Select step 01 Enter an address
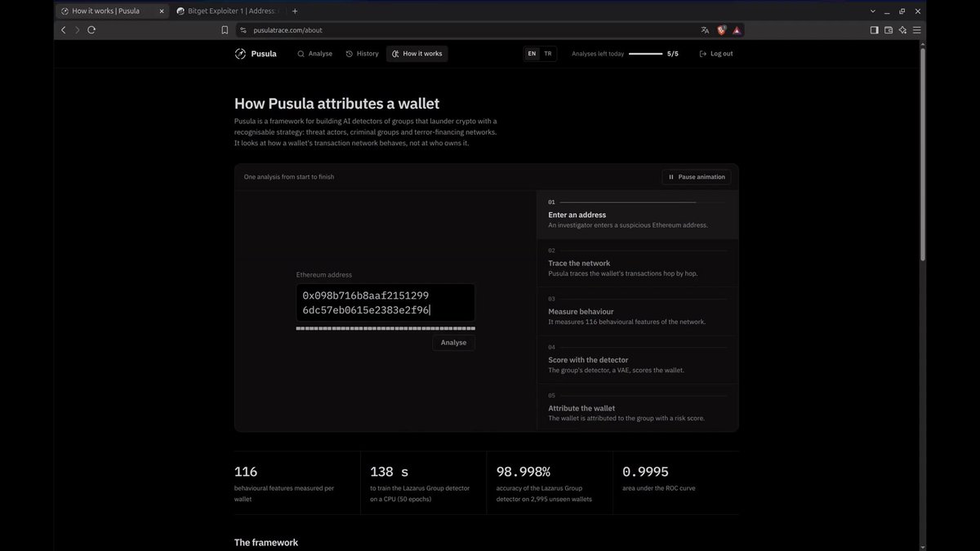 [637, 215]
